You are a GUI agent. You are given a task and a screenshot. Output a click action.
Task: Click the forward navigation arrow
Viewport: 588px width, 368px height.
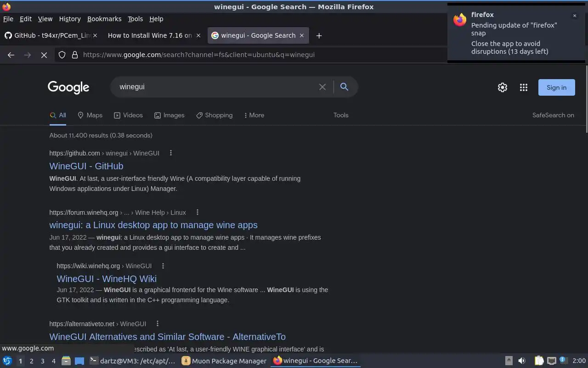pyautogui.click(x=28, y=55)
